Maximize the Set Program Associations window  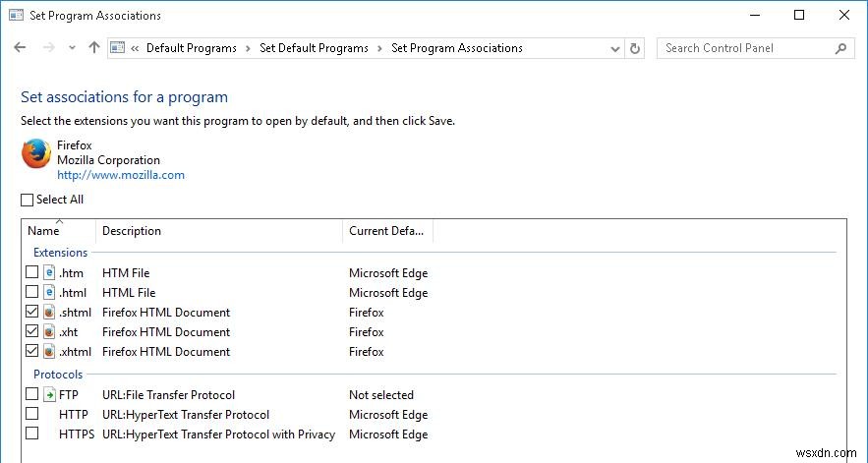799,15
